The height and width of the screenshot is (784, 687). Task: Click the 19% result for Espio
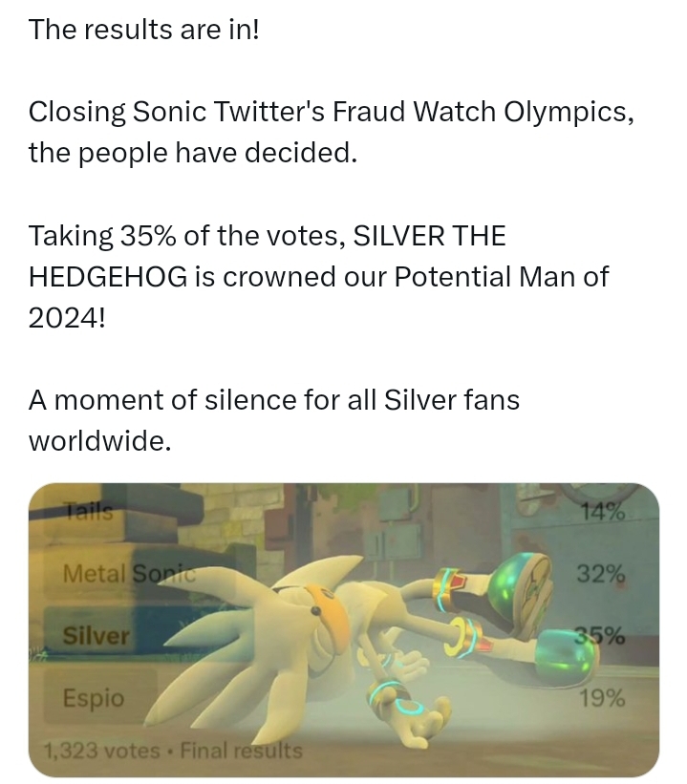(602, 698)
